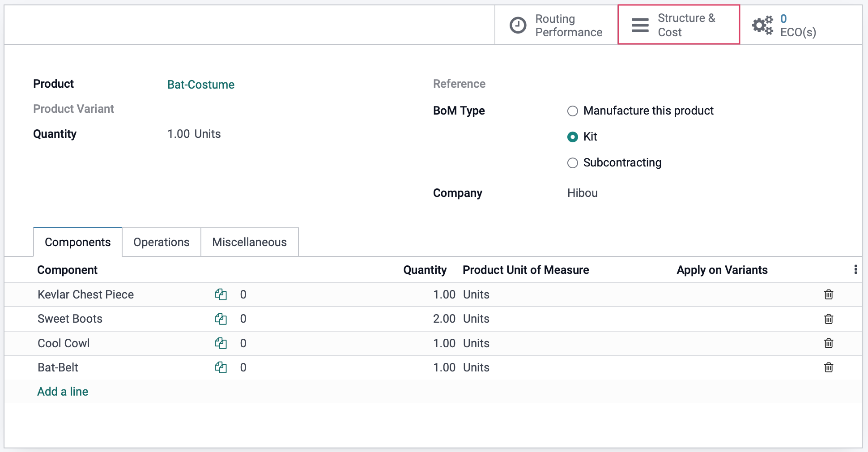
Task: Click the ECO(s) gears icon
Action: [763, 25]
